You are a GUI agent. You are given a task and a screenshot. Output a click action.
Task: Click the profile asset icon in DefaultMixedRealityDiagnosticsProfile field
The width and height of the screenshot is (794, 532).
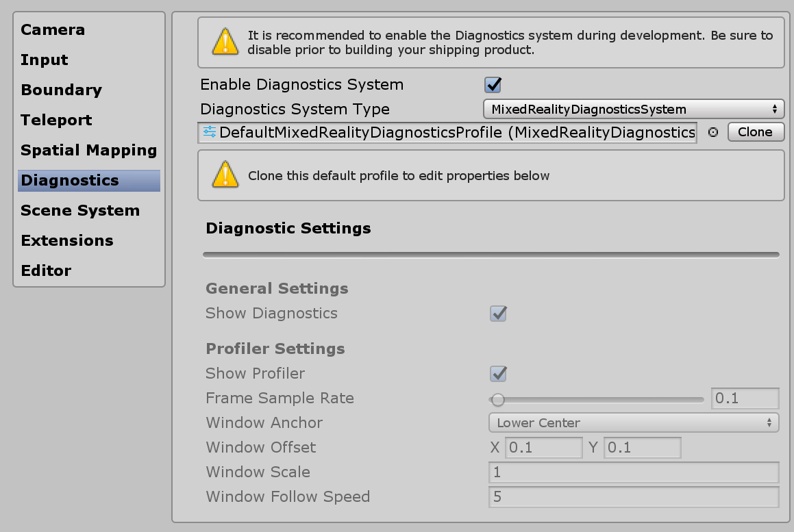(210, 132)
